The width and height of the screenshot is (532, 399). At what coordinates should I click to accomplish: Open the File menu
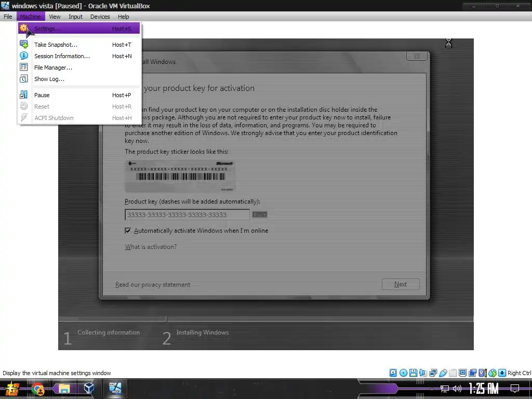8,16
